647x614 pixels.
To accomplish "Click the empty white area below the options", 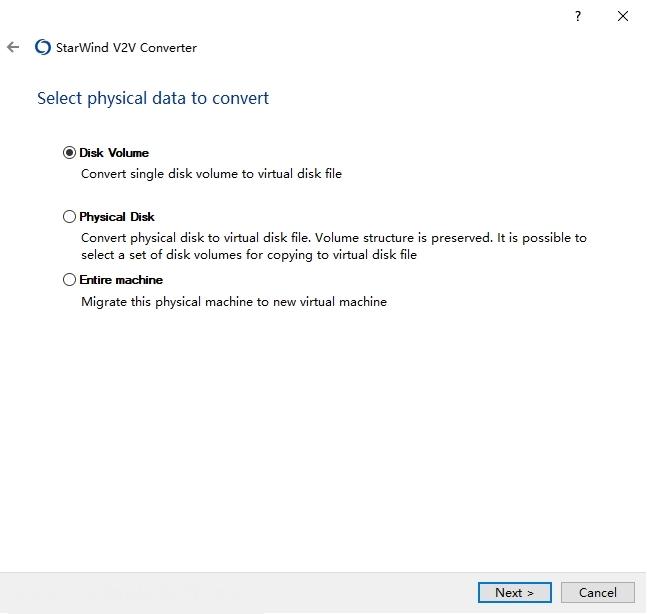I will (x=324, y=437).
